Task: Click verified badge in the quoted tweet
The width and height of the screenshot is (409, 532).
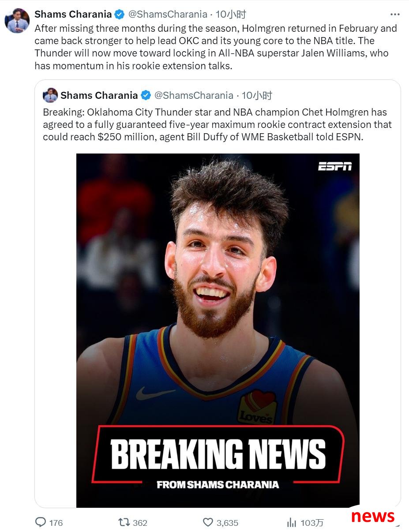Action: tap(146, 95)
